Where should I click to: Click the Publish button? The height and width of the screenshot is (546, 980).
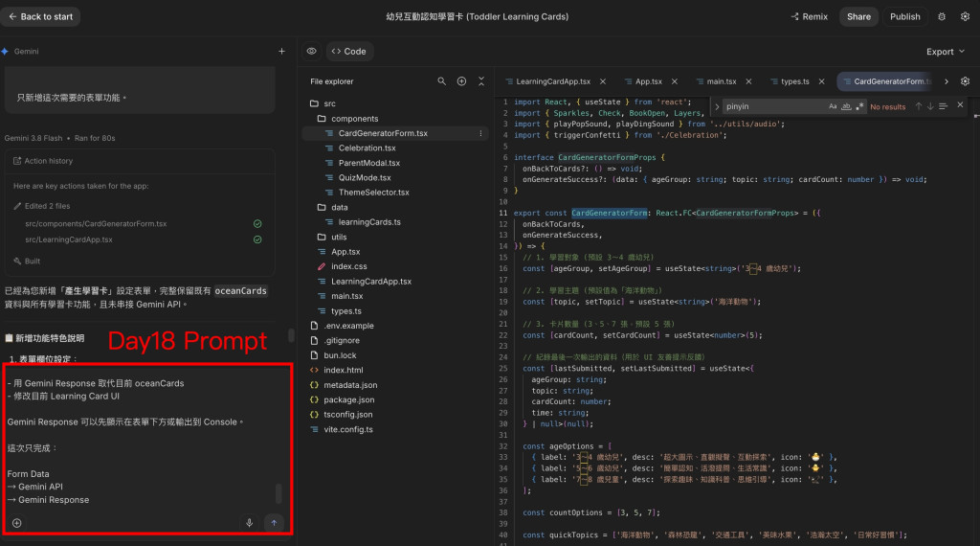[905, 17]
